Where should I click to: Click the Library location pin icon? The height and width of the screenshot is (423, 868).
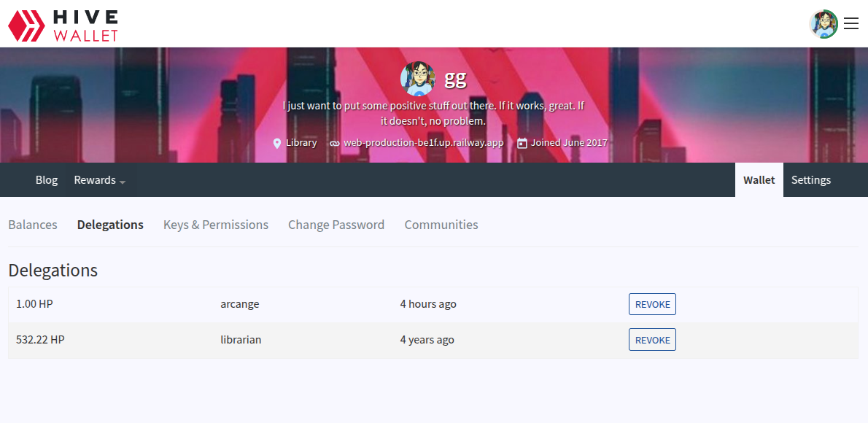coord(277,143)
